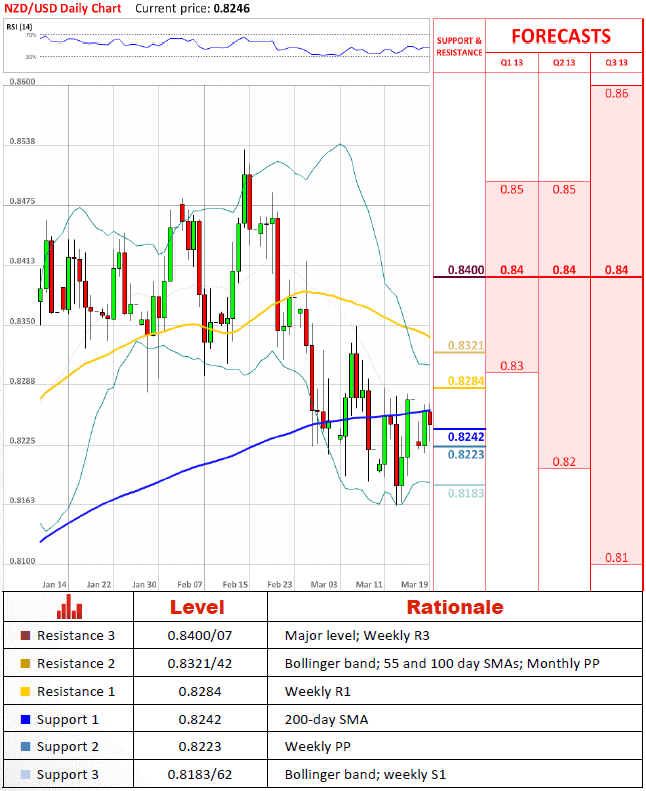The width and height of the screenshot is (646, 791).
Task: Click the 0.8223 support label beside chart
Action: (466, 455)
